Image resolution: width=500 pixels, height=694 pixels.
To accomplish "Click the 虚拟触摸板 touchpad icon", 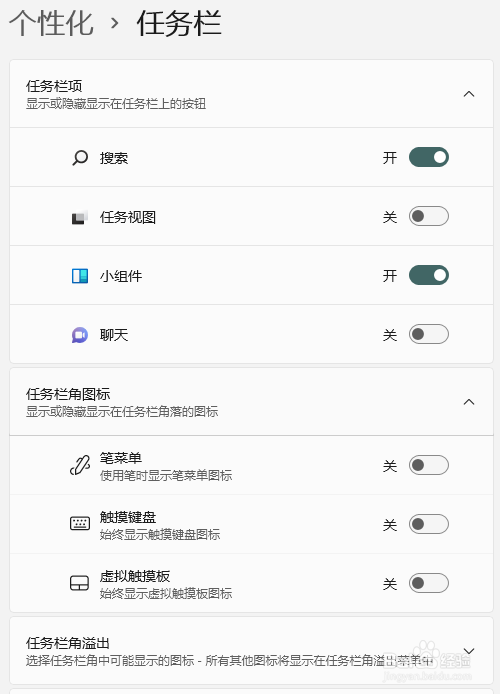I will (80, 583).
